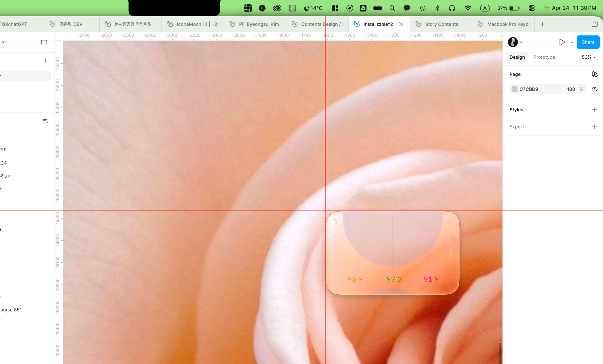Click the C7CBD9 page color swatch
Viewport: 603px width, 364px height.
pyautogui.click(x=514, y=89)
